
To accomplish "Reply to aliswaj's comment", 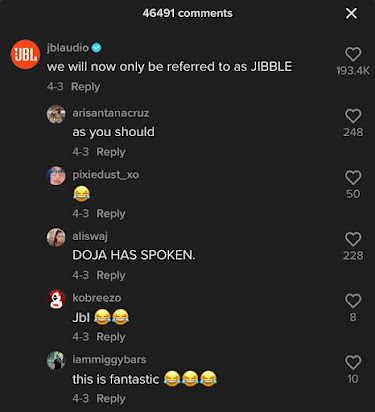I will (x=111, y=275).
